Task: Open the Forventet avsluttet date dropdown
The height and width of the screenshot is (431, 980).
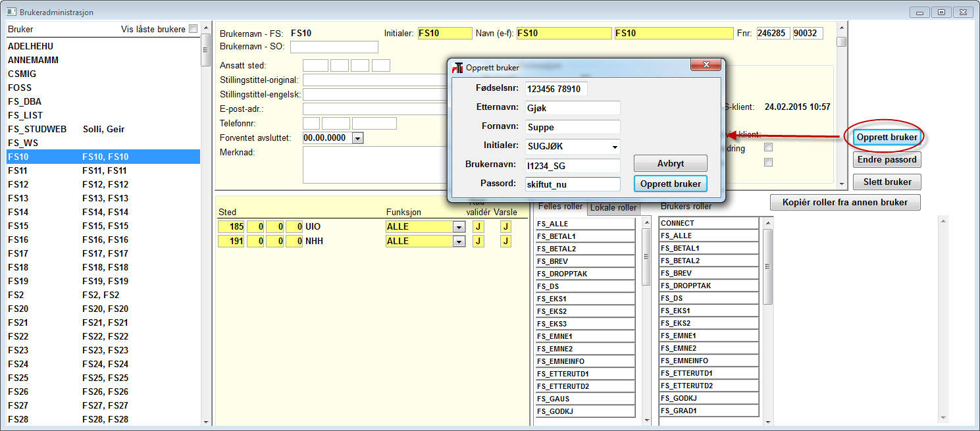Action: [x=358, y=138]
